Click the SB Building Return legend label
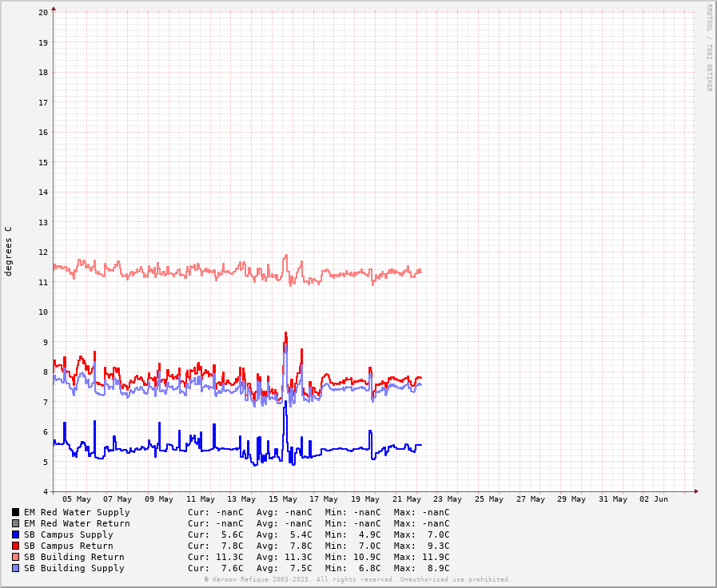The width and height of the screenshot is (717, 588). 74,557
